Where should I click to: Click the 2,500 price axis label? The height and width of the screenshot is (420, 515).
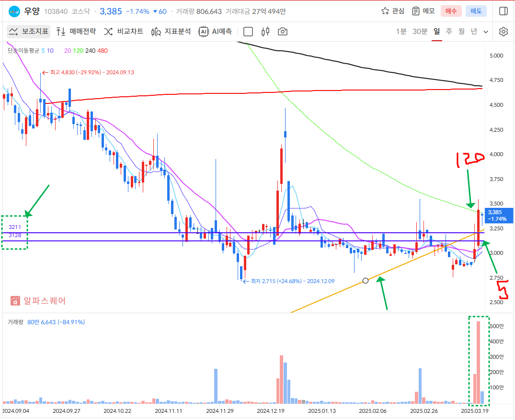pos(496,302)
